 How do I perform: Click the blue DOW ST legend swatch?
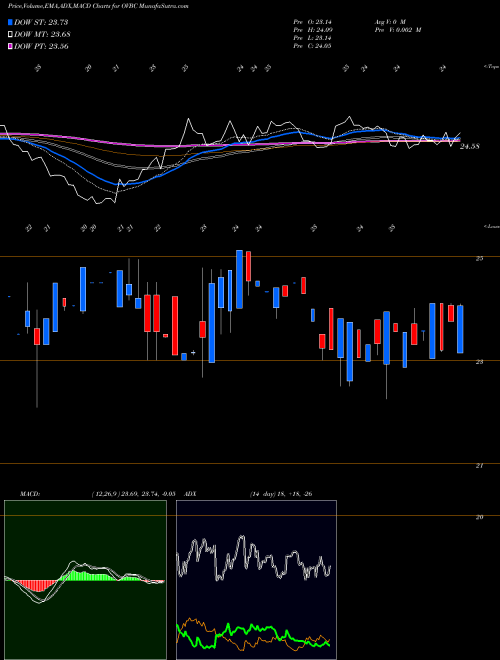(10, 22)
